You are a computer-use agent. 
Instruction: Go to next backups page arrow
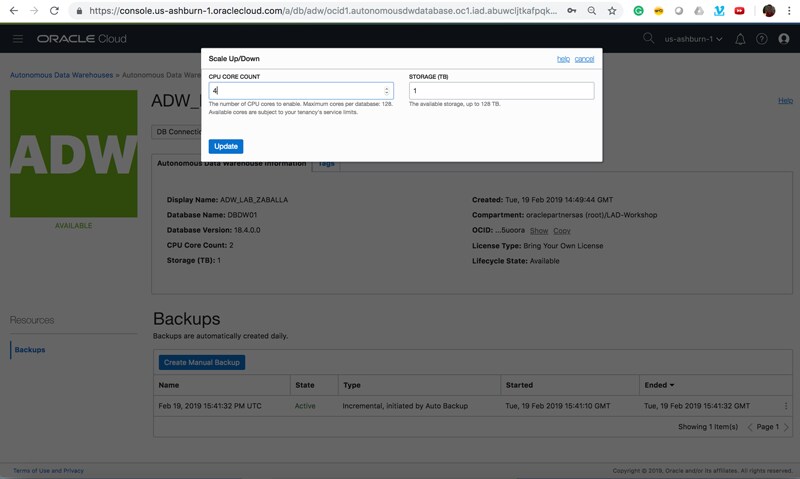coord(786,427)
